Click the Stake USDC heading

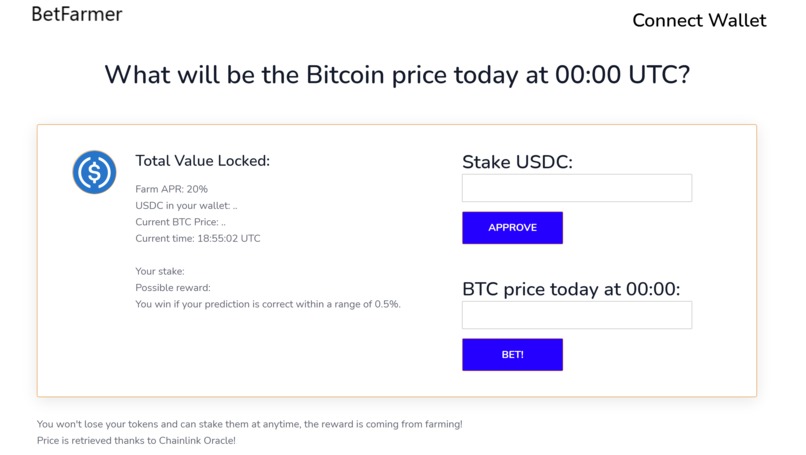click(517, 162)
